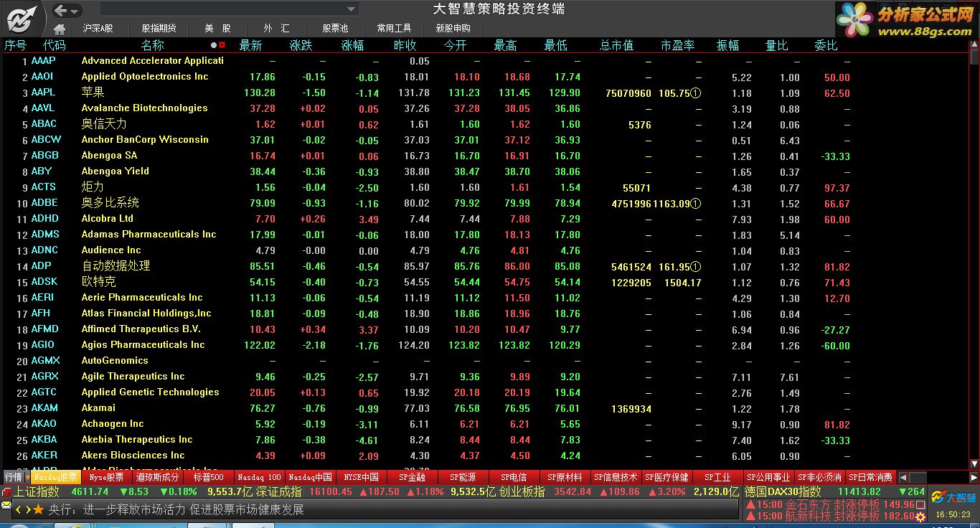
Task: Switch to the Nasdaq 100 tab
Action: click(x=260, y=477)
